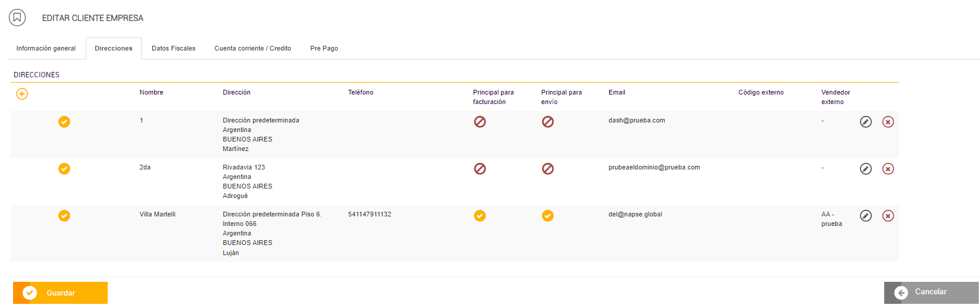Click the bookmark icon beside Editar Cliente Empresa

[17, 17]
